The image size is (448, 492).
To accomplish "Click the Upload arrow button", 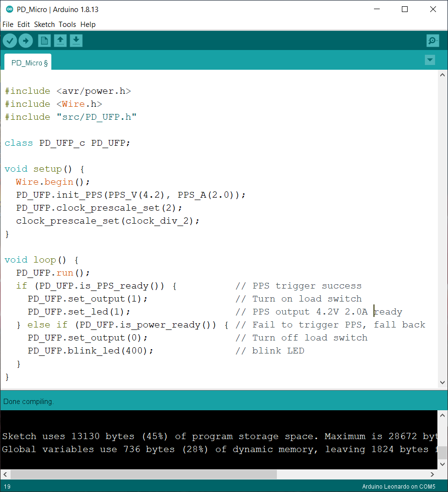I will point(25,41).
